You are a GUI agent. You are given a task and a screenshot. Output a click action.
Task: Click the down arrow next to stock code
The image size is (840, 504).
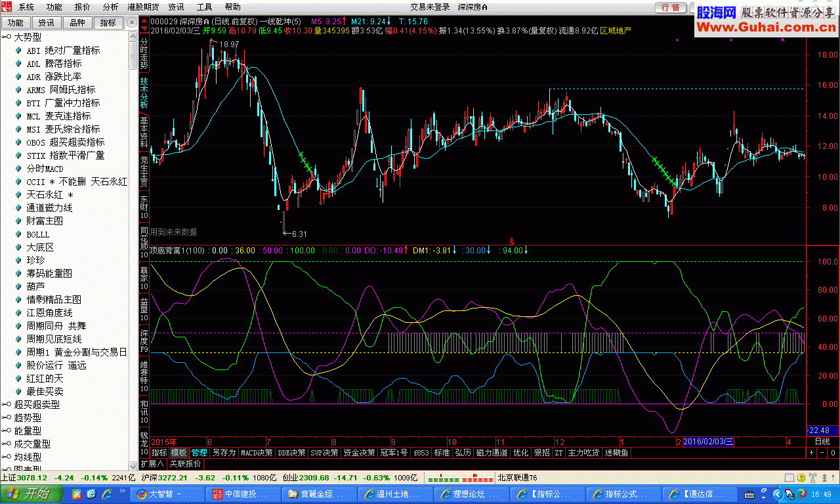pyautogui.click(x=144, y=30)
